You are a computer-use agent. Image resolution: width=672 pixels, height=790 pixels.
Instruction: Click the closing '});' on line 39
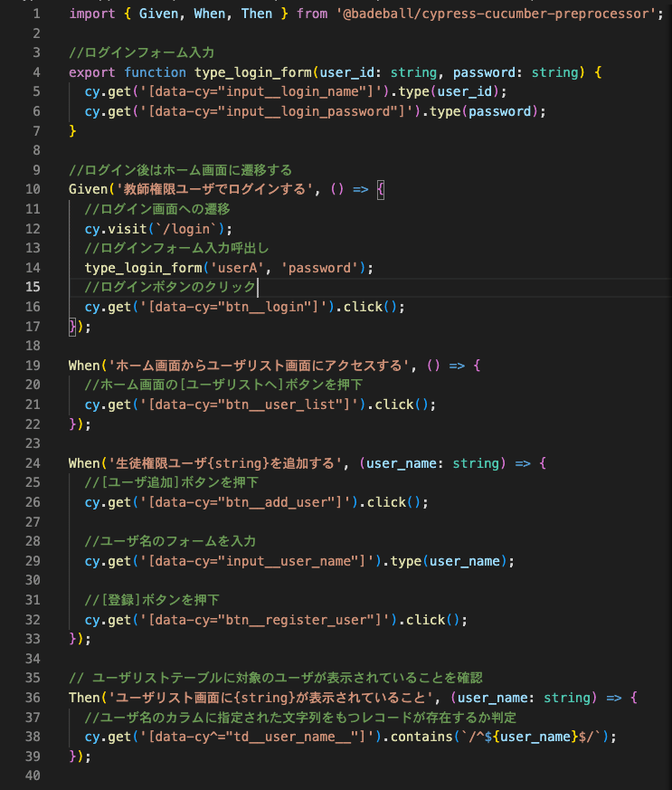pos(80,757)
